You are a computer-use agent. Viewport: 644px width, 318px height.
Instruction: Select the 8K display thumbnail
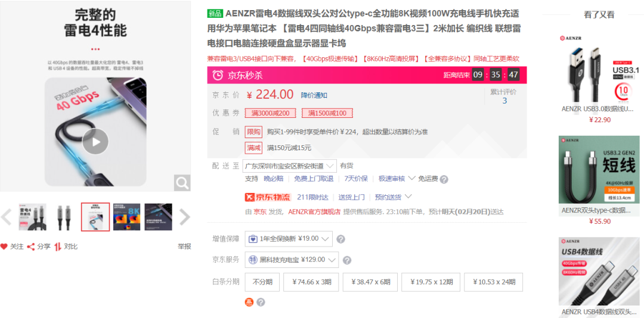(x=126, y=217)
